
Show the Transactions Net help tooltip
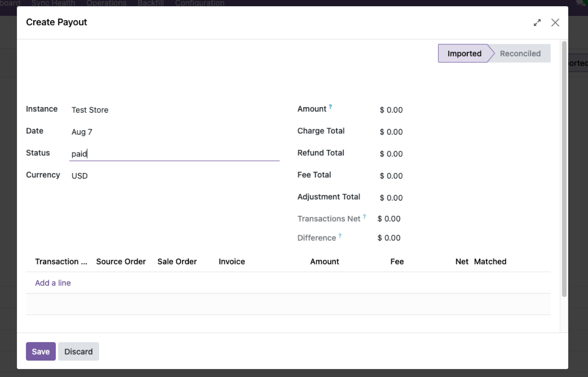click(x=364, y=217)
